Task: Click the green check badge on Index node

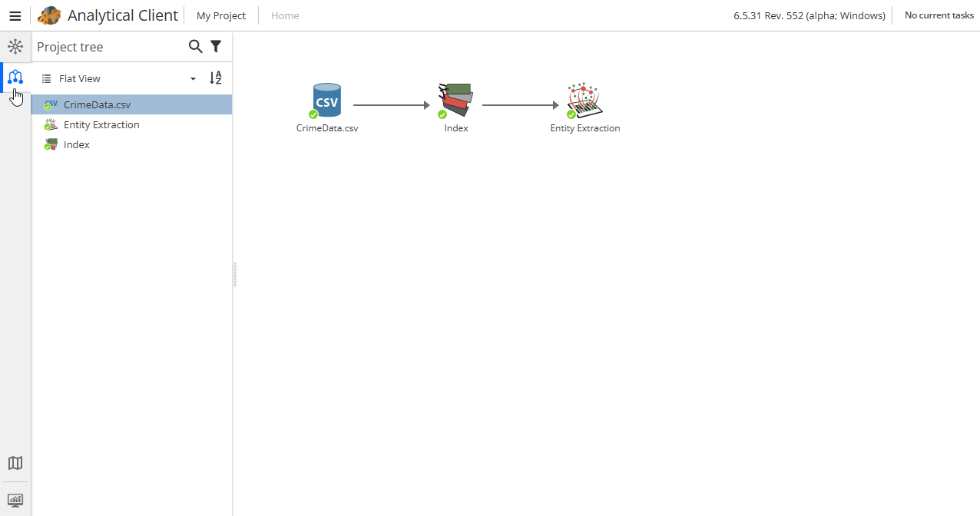Action: 442,114
